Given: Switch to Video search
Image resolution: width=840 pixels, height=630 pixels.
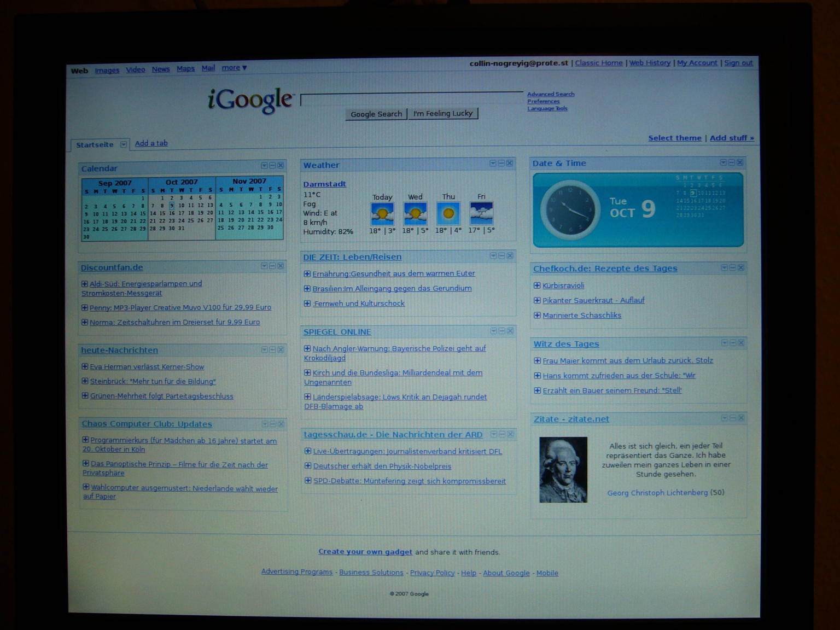Looking at the screenshot, I should click(x=136, y=69).
